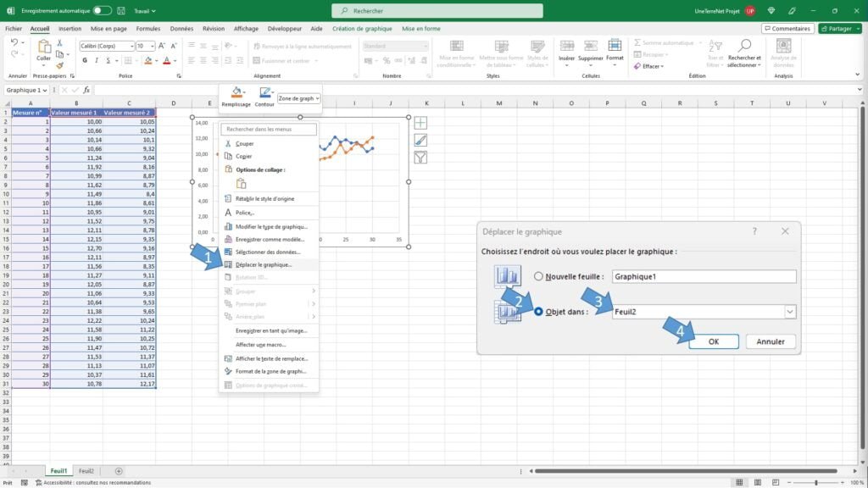Image resolution: width=868 pixels, height=488 pixels.
Task: Select the Nouvelle feuille radio button
Action: (539, 276)
